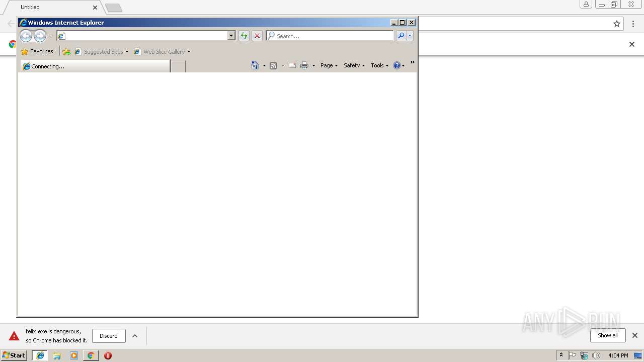The image size is (644, 362).
Task: Open Windows Explorer from taskbar
Action: pyautogui.click(x=57, y=355)
